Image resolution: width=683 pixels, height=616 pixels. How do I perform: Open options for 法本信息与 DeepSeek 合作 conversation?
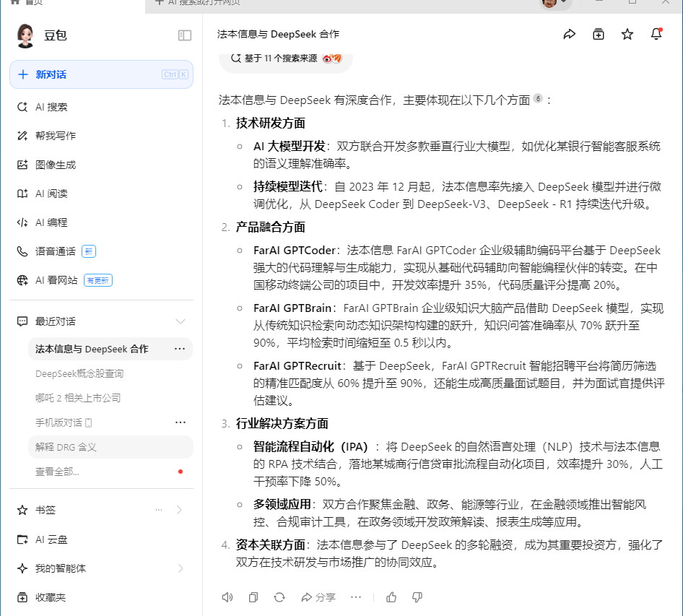point(180,349)
